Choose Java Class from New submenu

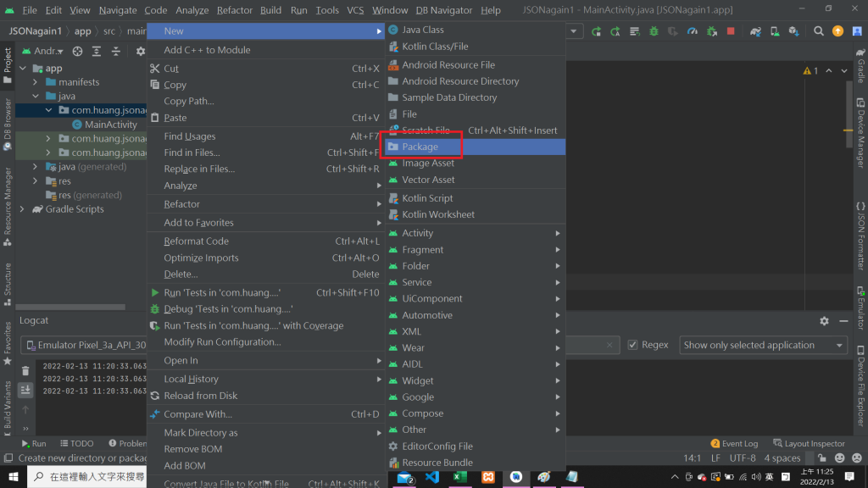click(475, 30)
